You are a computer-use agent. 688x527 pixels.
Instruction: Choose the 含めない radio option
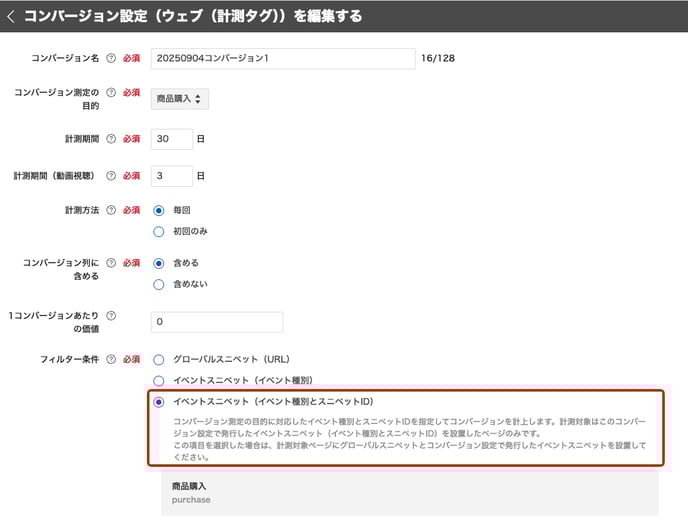point(158,284)
